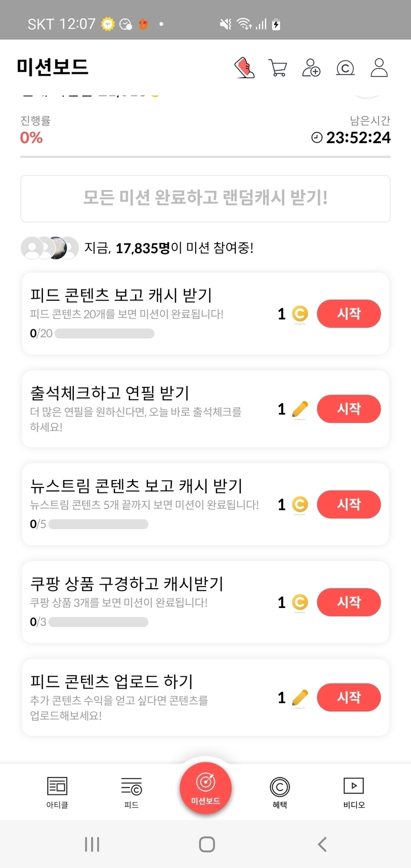Switch to the 아티클 tab
The height and width of the screenshot is (868, 411).
[57, 792]
